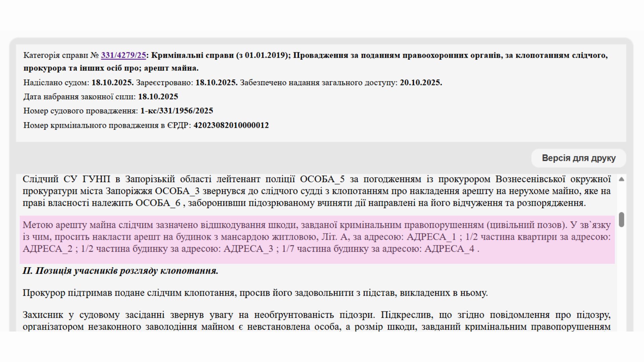Image resolution: width=644 pixels, height=362 pixels.
Task: Click the ОСОБА_5 placeholder in first paragraph
Action: [322, 179]
